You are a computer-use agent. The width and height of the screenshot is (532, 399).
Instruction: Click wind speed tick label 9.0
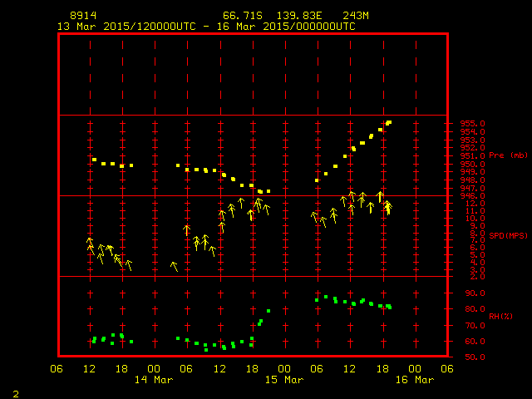[x=477, y=226]
